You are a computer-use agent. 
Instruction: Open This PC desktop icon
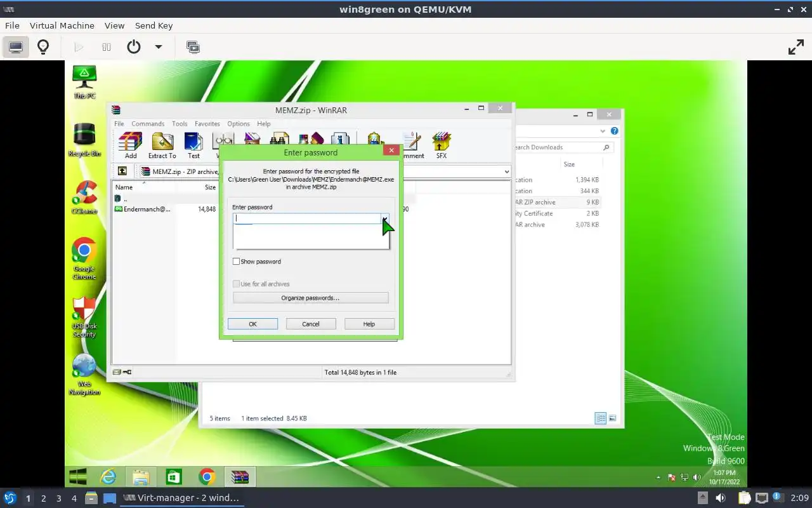[x=84, y=82]
